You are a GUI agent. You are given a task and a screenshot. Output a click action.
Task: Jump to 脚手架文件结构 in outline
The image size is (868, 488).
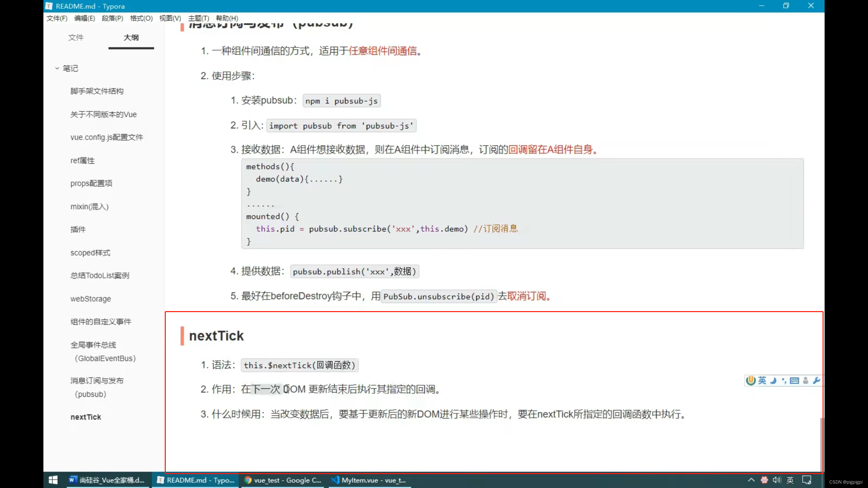coord(97,91)
